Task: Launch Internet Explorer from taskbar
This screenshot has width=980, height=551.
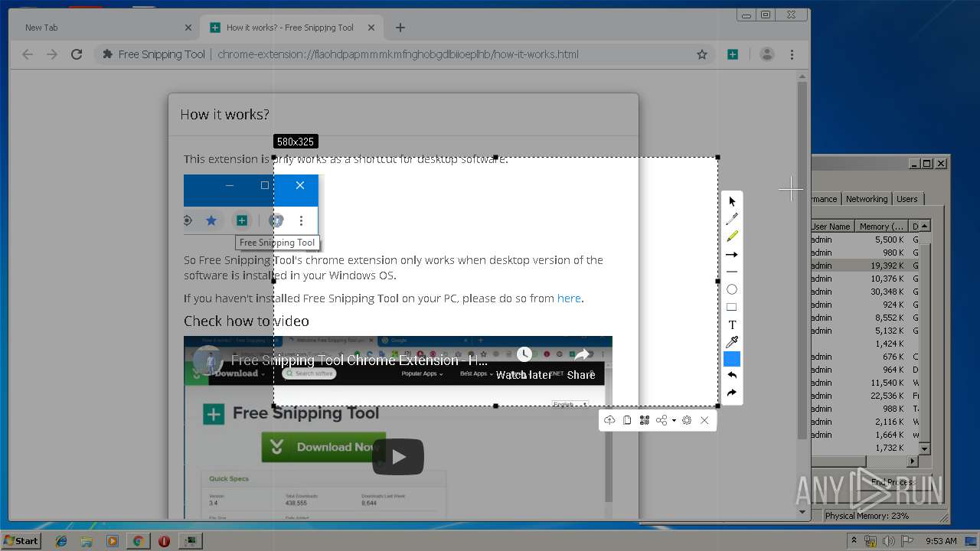Action: [61, 541]
